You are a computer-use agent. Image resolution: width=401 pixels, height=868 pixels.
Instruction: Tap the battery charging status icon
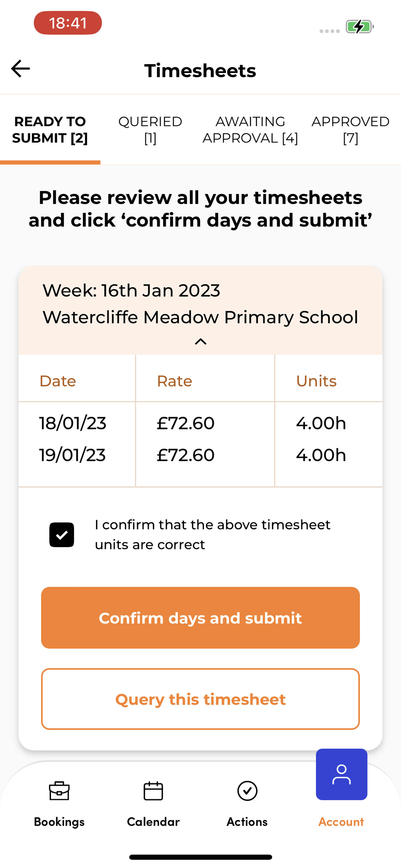pos(360,26)
